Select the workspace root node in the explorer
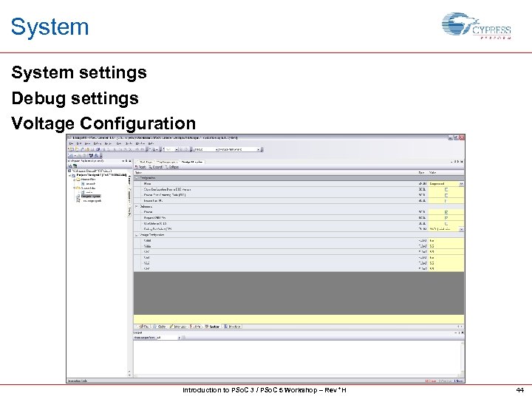Screen dimensions: 532x399 tap(92, 171)
